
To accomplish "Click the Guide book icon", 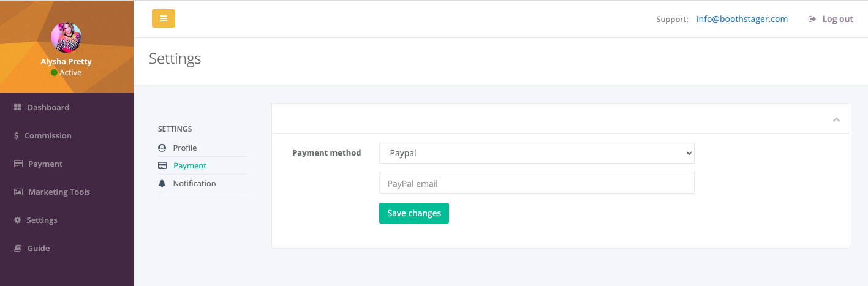I will point(18,248).
